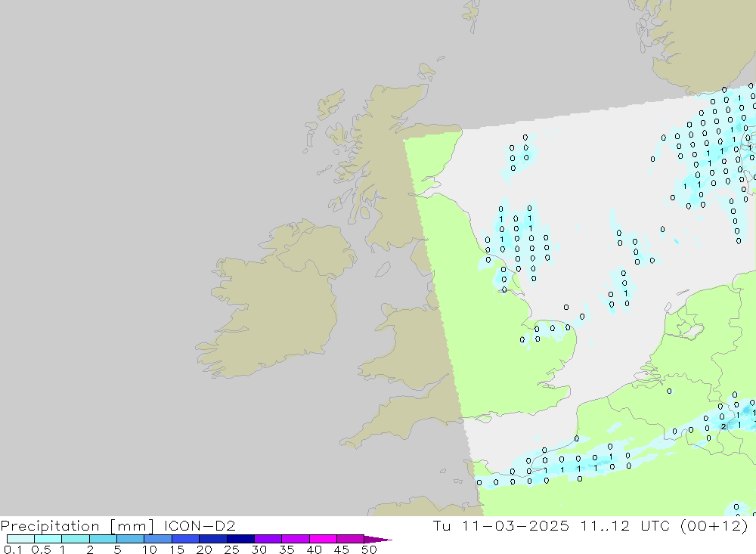Viewport: 756px width, 554px height.
Task: Pick the 35–40 mm purple legend swatch
Action: pyautogui.click(x=295, y=539)
